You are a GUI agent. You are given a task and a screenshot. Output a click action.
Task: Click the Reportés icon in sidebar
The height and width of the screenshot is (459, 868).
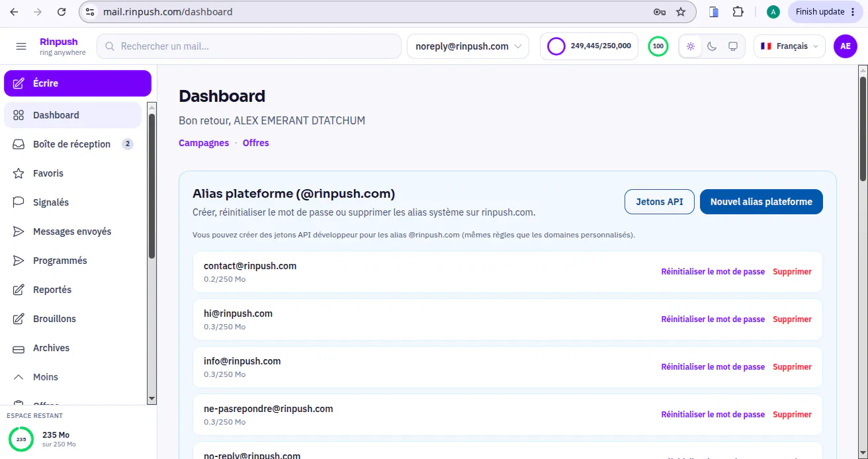point(19,290)
